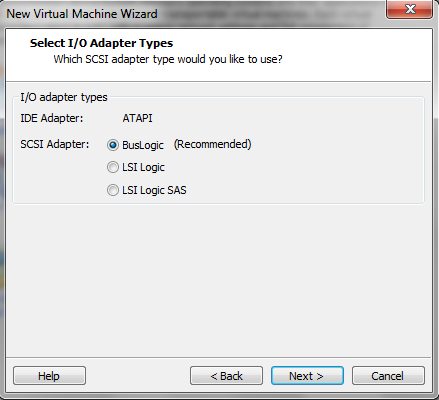Cancel the New Virtual Machine Wizard
This screenshot has height=400, width=439.
[x=388, y=376]
